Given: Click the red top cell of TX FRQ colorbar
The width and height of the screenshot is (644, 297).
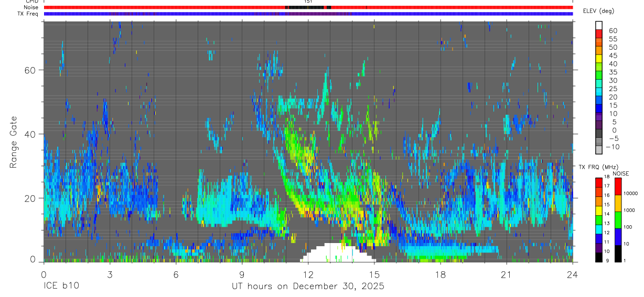Looking at the screenshot, I should tap(599, 182).
